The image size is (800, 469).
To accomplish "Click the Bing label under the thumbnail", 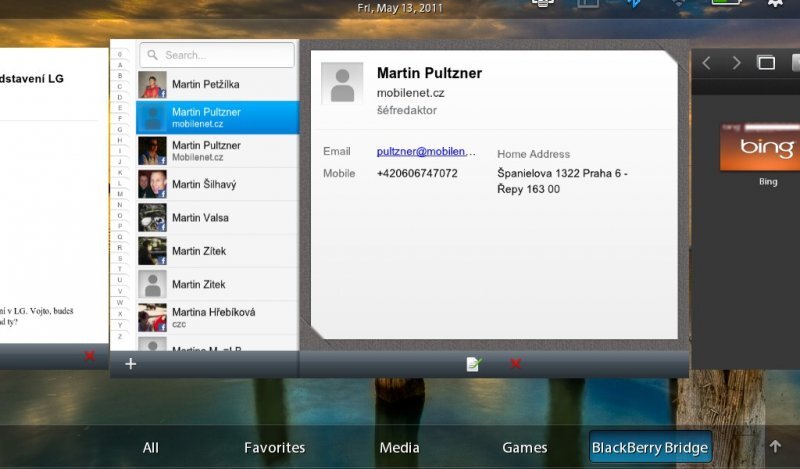I will click(768, 182).
